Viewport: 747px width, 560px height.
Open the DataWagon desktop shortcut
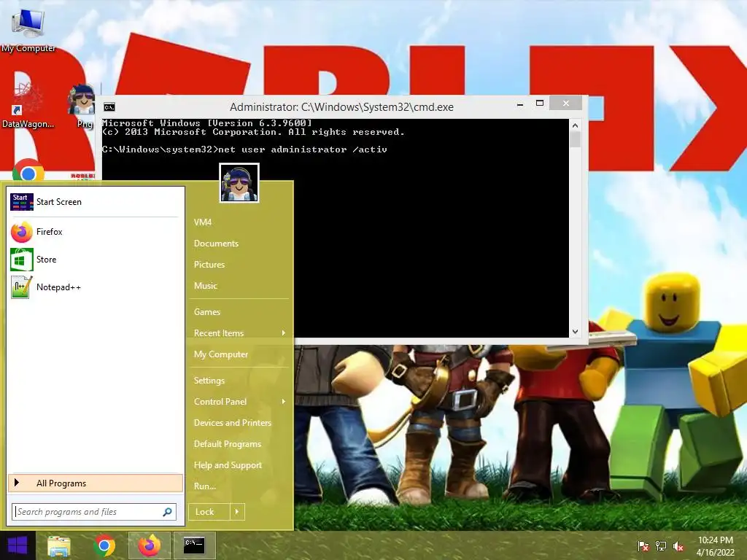coord(28,106)
